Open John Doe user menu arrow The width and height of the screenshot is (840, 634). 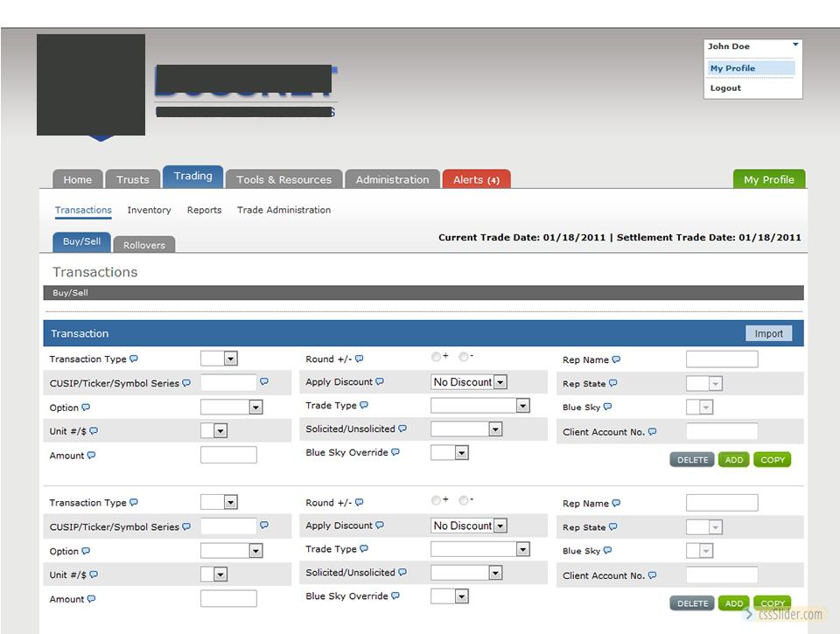point(795,45)
